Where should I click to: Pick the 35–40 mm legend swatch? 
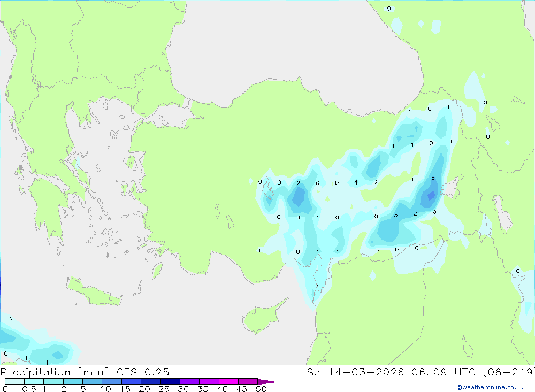tap(209, 381)
